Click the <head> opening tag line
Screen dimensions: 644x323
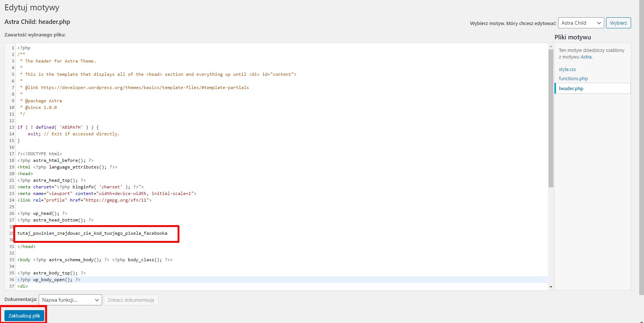tap(25, 174)
